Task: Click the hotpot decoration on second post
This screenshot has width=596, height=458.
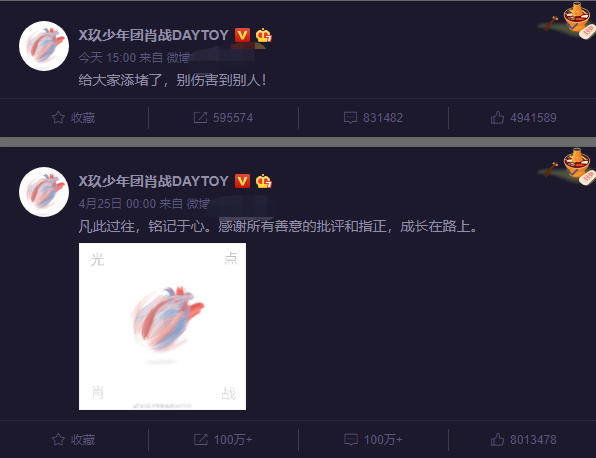Action: 567,166
